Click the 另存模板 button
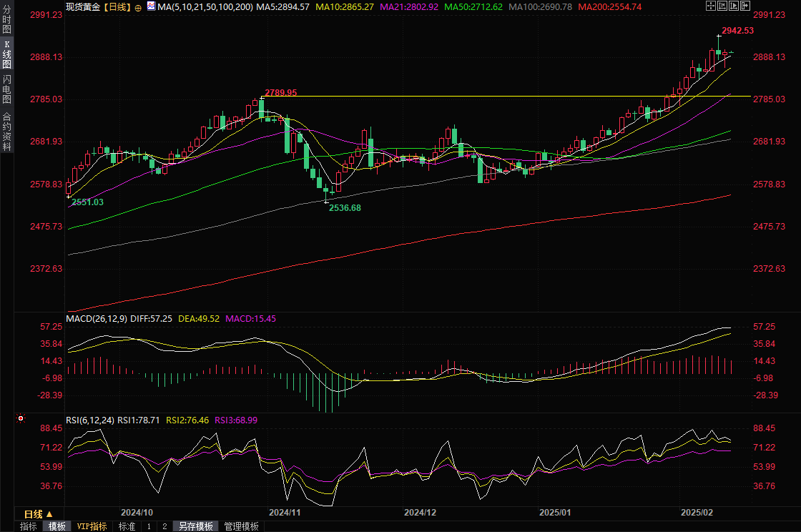 pyautogui.click(x=196, y=526)
